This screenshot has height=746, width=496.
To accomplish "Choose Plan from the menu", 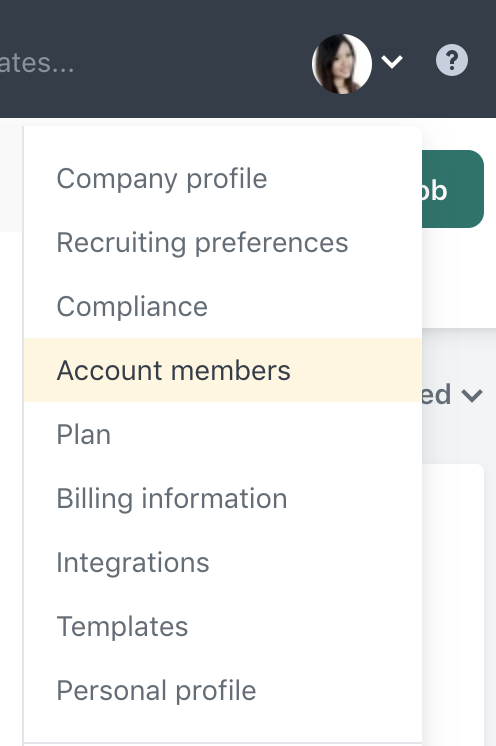I will click(x=84, y=434).
